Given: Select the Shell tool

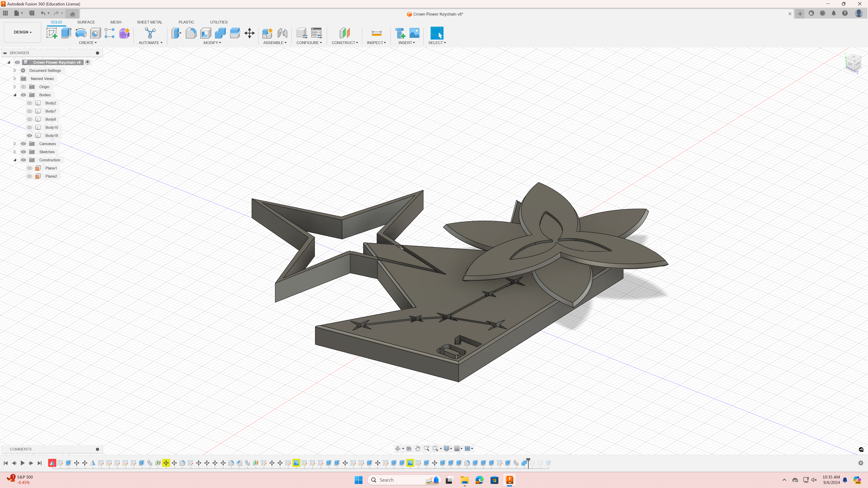Looking at the screenshot, I should pyautogui.click(x=205, y=33).
